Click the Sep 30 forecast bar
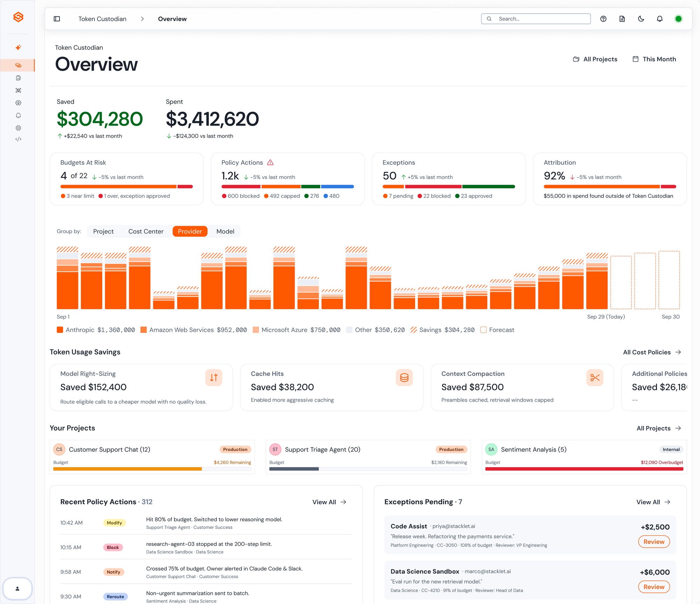 pyautogui.click(x=669, y=280)
